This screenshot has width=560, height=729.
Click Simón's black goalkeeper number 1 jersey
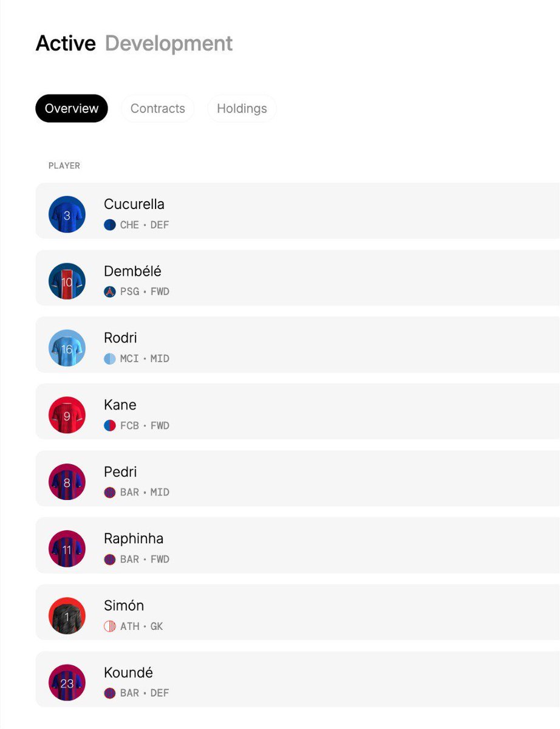click(67, 616)
